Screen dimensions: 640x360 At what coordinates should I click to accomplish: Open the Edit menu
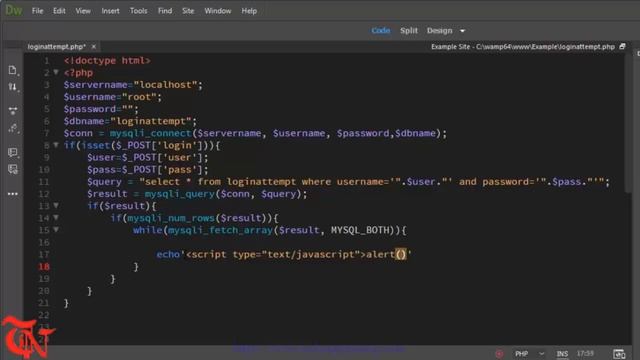pyautogui.click(x=59, y=11)
